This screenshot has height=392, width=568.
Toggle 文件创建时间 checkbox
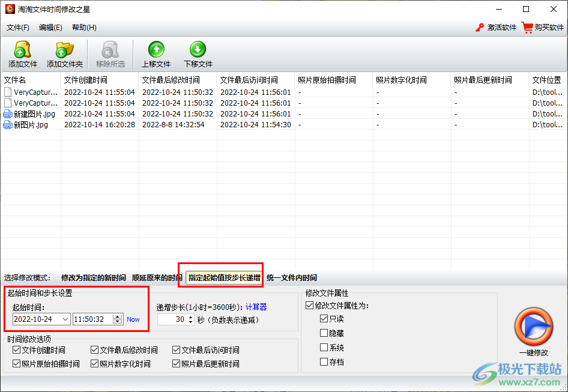tap(16, 349)
